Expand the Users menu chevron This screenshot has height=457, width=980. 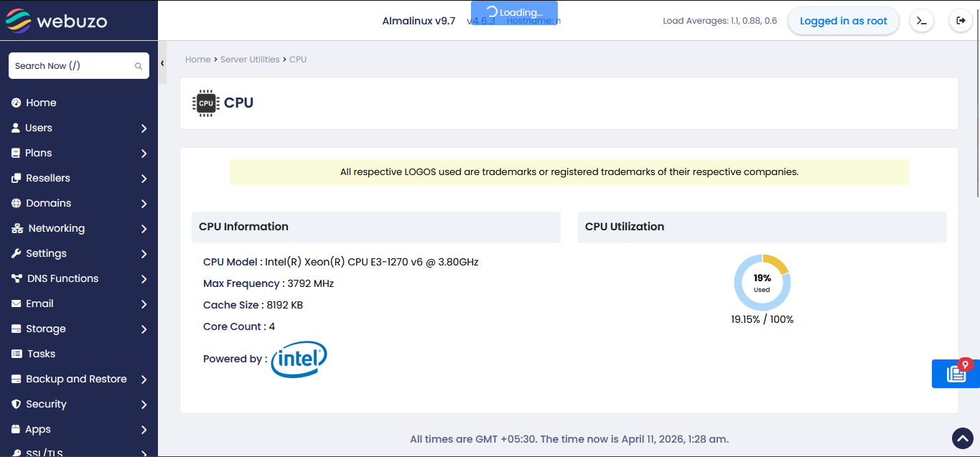tap(144, 128)
